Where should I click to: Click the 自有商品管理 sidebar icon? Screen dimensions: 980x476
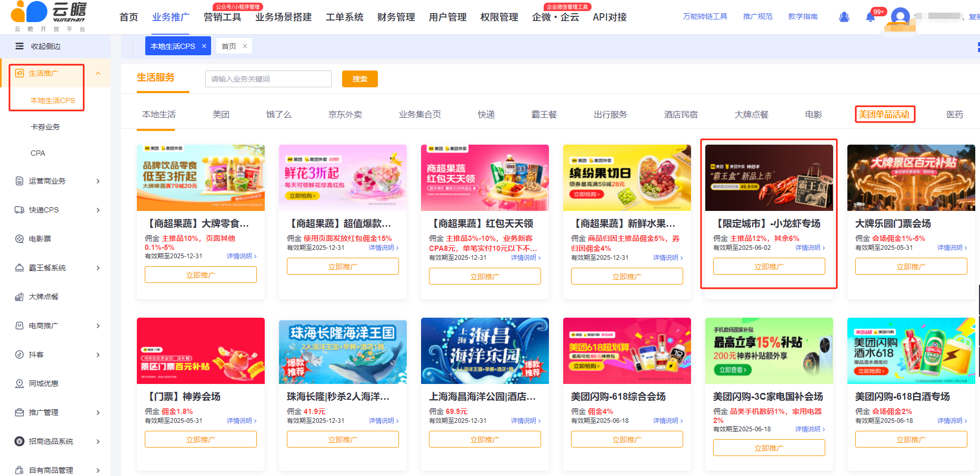(x=19, y=470)
